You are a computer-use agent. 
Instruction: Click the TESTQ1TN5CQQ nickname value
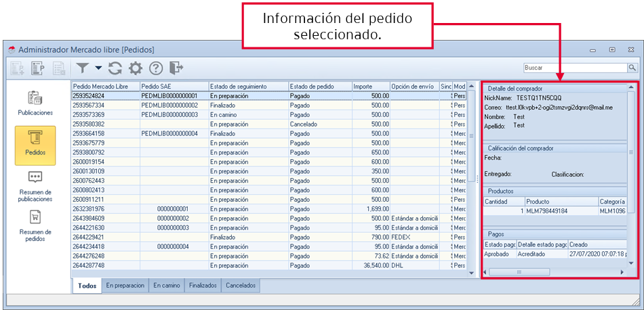point(539,98)
